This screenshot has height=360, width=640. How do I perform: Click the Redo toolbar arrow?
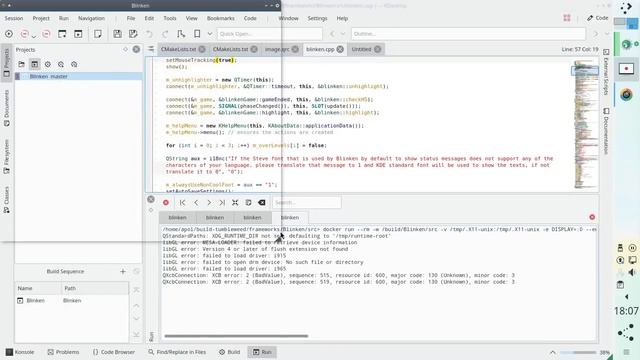(165, 34)
